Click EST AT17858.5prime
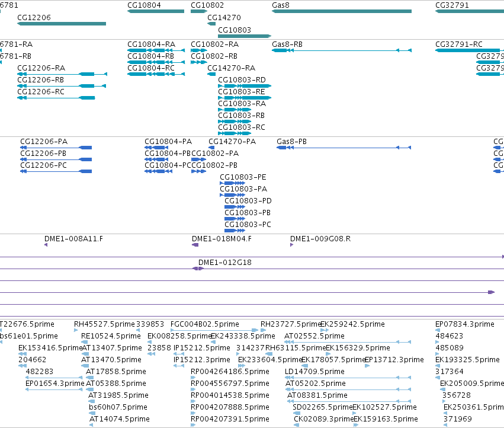This screenshot has width=504, height=428. [90, 378]
